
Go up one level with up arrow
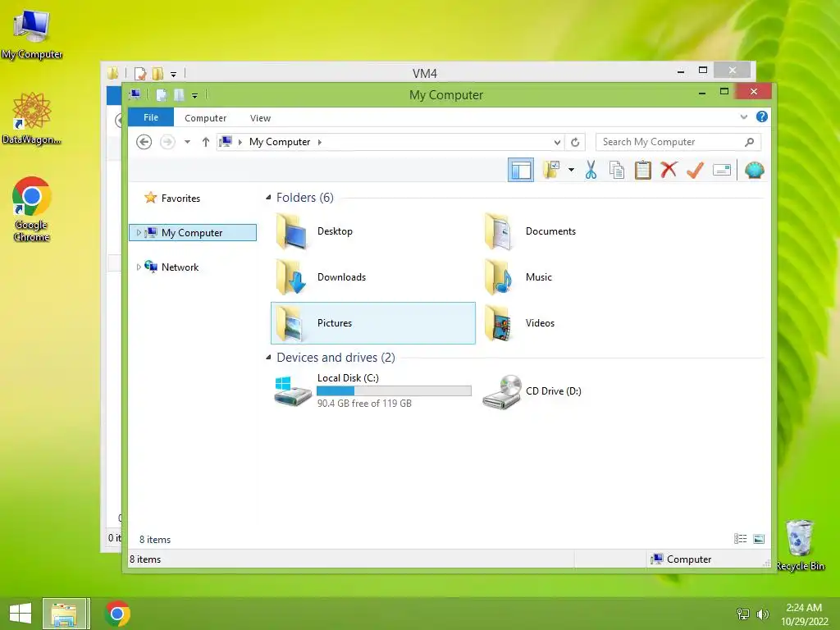tap(206, 142)
